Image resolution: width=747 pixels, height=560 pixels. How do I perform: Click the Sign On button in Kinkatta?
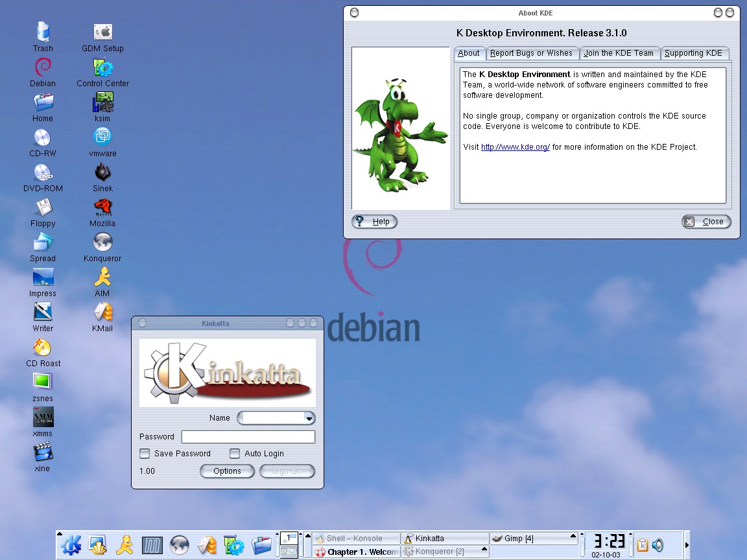(x=287, y=471)
